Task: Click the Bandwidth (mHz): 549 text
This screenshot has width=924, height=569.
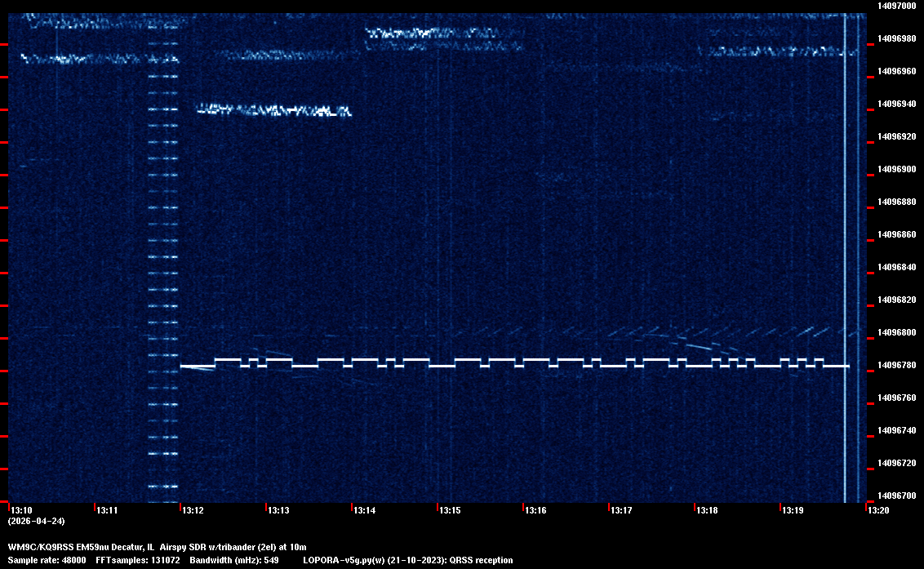Action: click(x=233, y=560)
